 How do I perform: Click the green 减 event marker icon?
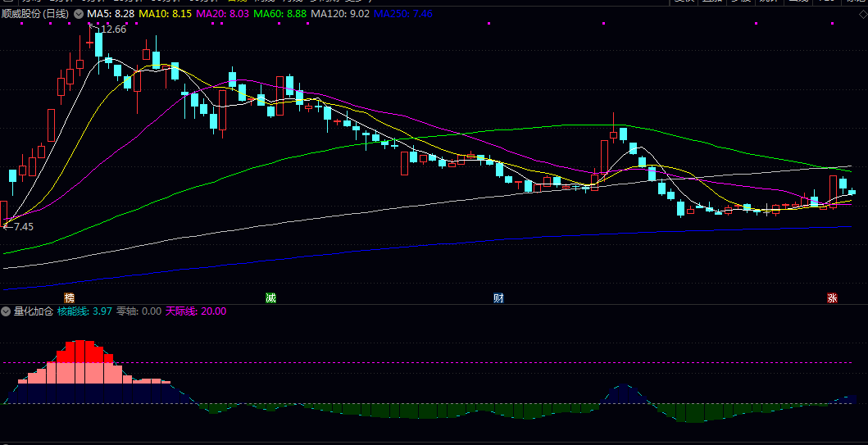(x=270, y=297)
